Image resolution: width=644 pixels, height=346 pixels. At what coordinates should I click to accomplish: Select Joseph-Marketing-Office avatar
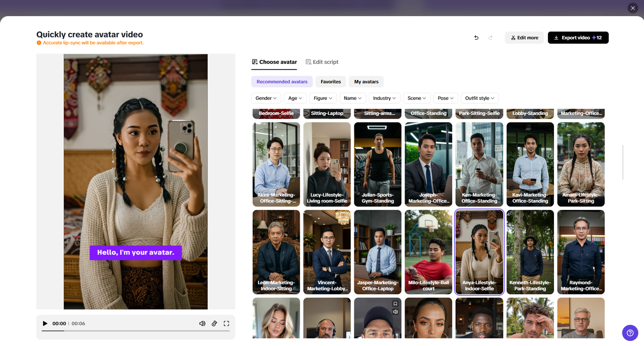pyautogui.click(x=429, y=164)
